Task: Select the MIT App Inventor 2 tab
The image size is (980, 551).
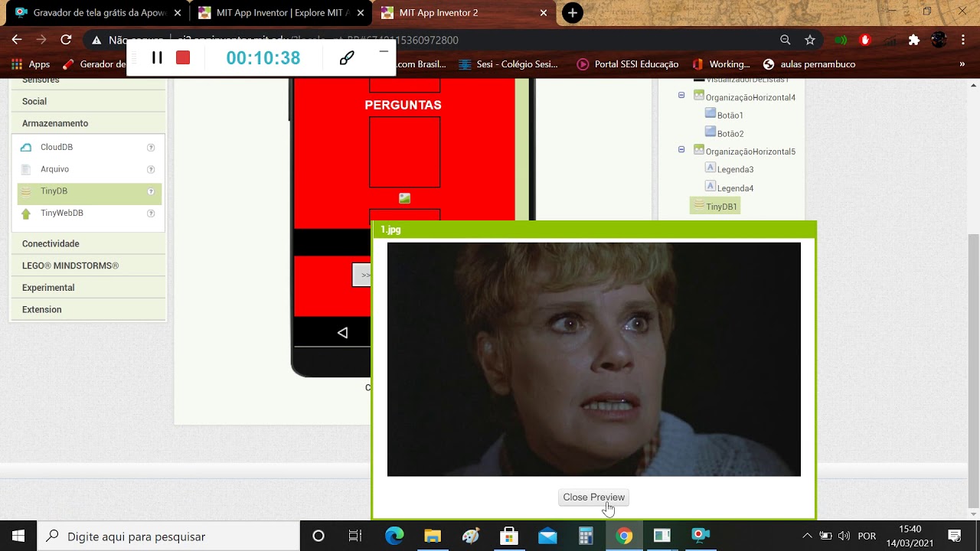Action: pyautogui.click(x=463, y=13)
